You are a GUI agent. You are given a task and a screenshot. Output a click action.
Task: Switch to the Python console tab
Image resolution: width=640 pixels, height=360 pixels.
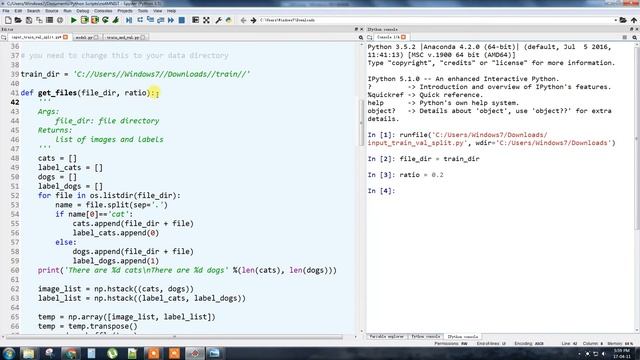426,337
